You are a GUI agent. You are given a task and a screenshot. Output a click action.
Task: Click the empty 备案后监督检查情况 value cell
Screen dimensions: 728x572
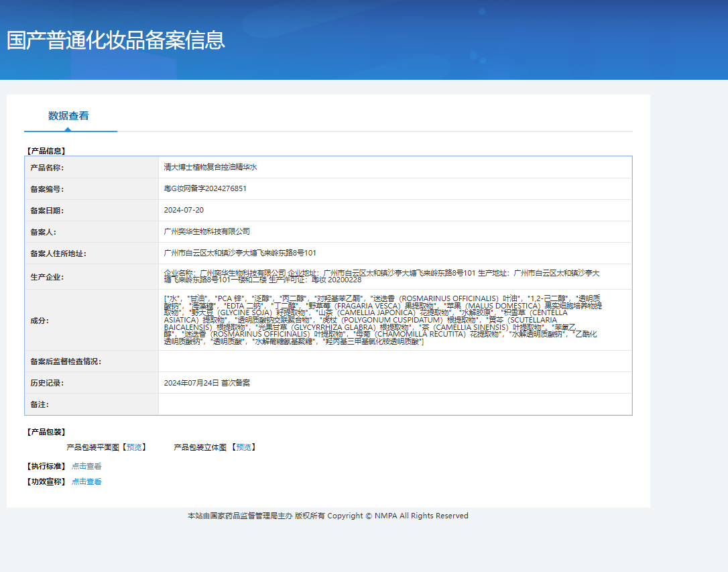click(x=394, y=361)
